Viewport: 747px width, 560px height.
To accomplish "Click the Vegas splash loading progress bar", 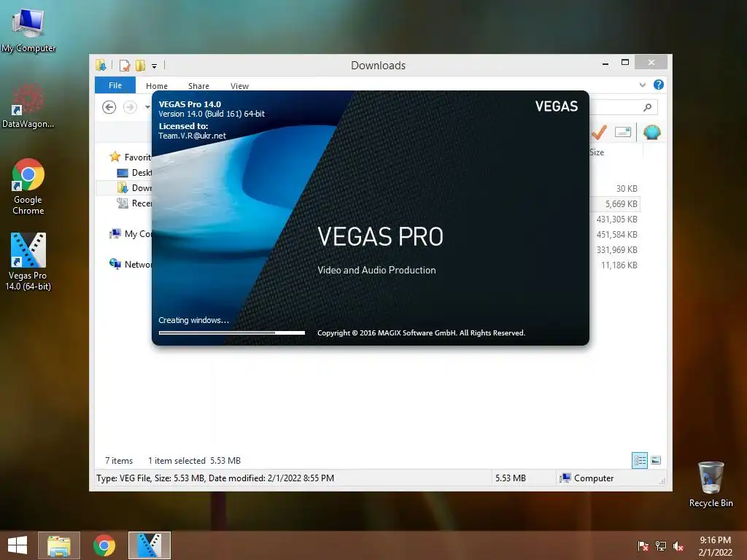I will [232, 332].
